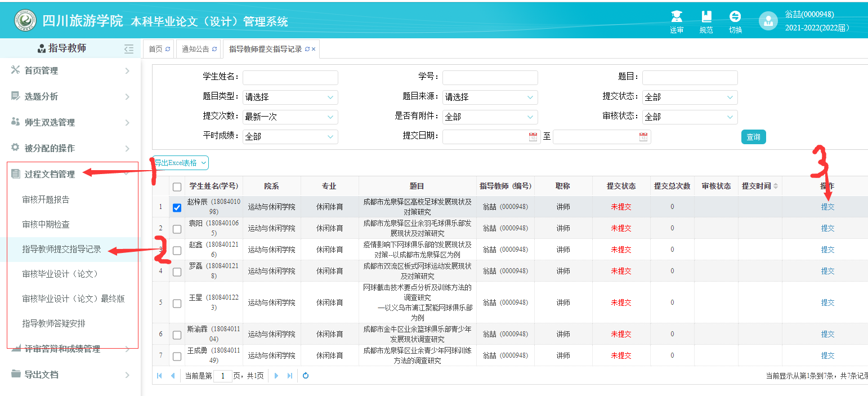Open the 提交次数 dropdown showing 最新一次

[x=290, y=117]
